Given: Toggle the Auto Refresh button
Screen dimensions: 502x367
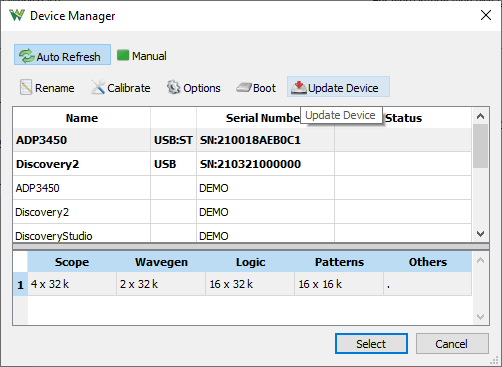Looking at the screenshot, I should click(x=62, y=55).
